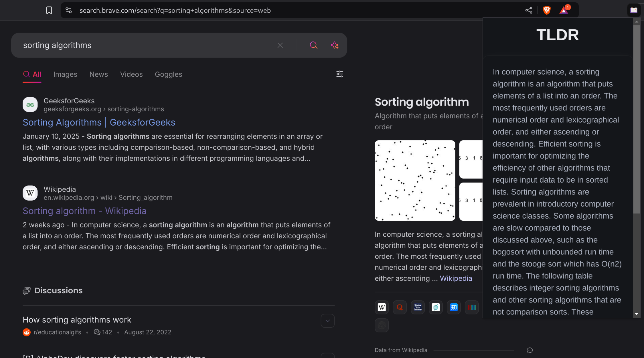Click the share icon in the address bar
This screenshot has width=644, height=358.
pyautogui.click(x=529, y=11)
